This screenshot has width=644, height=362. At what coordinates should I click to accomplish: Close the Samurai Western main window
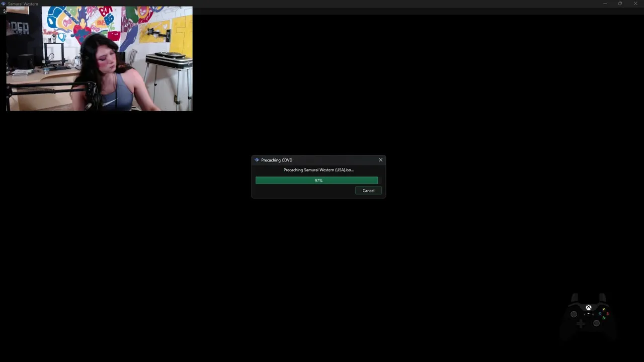click(x=635, y=4)
